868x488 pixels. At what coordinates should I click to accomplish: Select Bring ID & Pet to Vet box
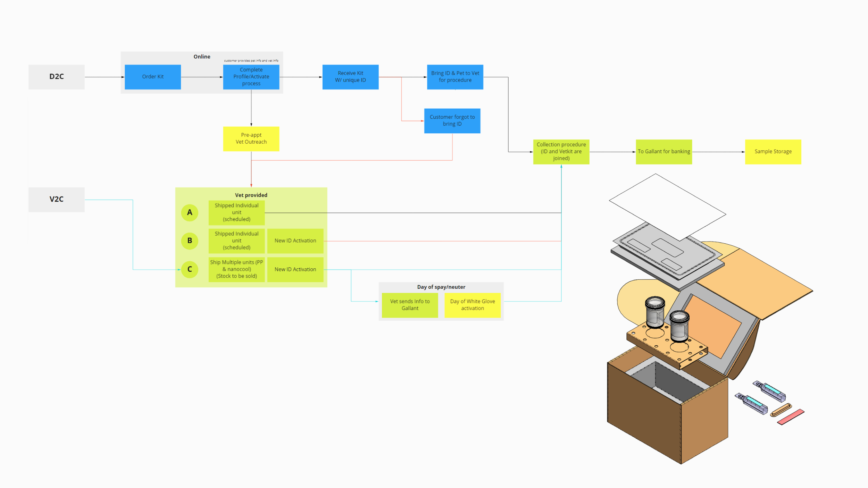(455, 77)
